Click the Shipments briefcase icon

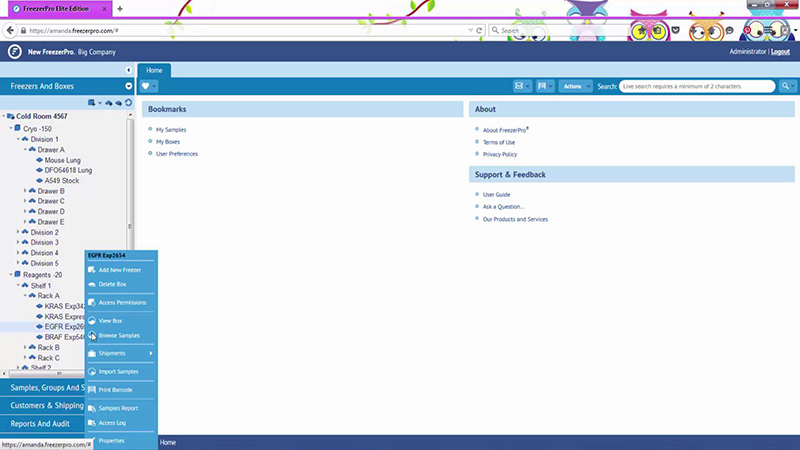92,353
